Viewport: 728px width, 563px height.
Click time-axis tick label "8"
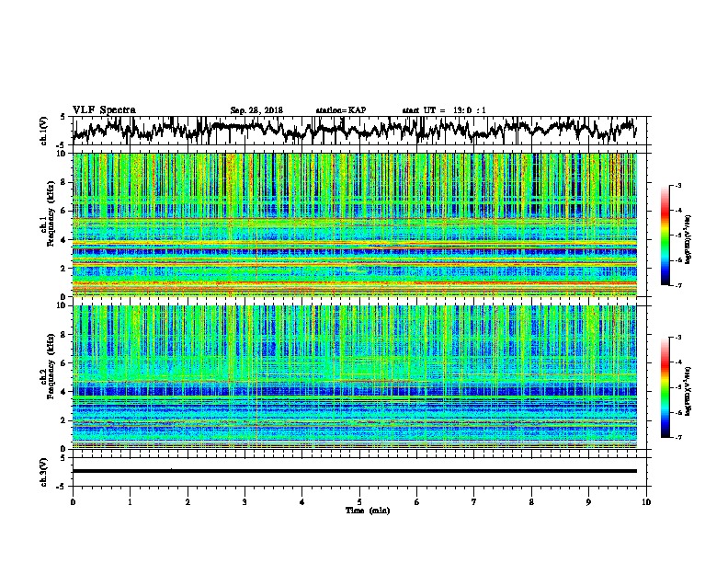pyautogui.click(x=531, y=501)
